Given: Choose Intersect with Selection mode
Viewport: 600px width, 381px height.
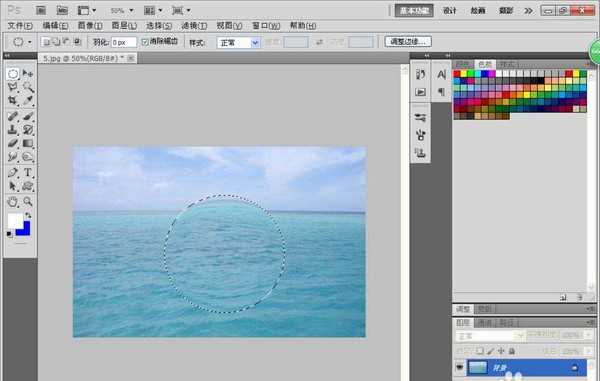Looking at the screenshot, I should pos(77,42).
